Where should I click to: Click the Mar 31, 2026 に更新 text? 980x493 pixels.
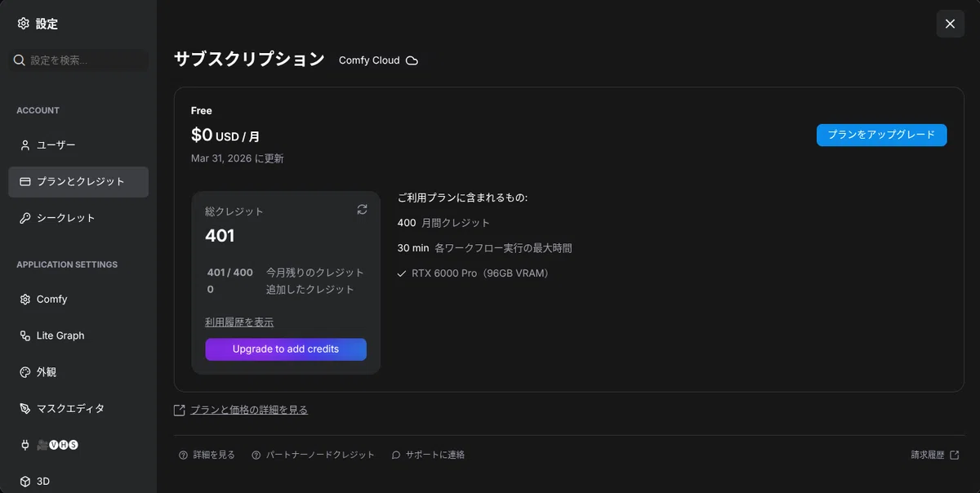coord(238,158)
